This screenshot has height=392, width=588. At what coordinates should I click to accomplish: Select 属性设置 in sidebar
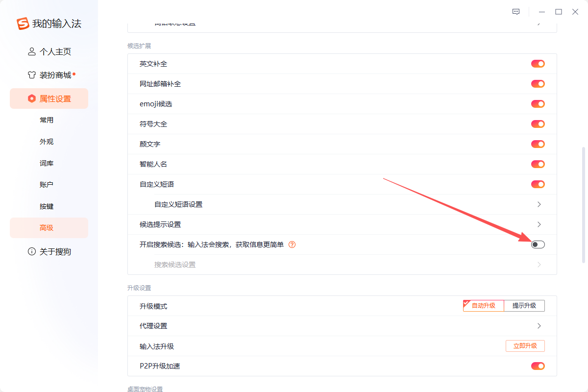coord(49,98)
